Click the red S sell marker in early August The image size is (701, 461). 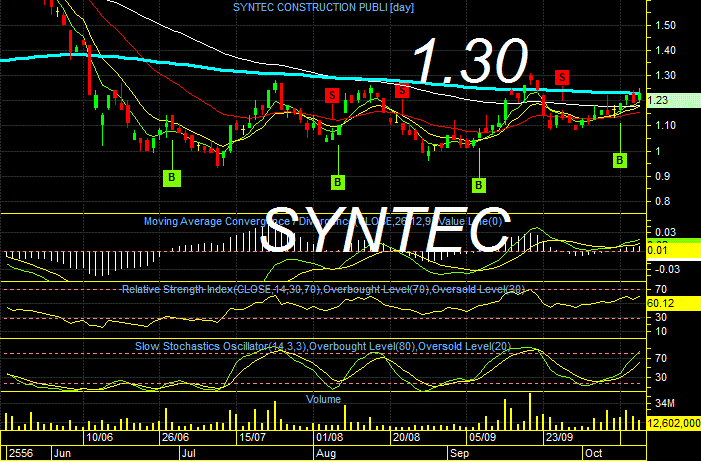tap(332, 95)
